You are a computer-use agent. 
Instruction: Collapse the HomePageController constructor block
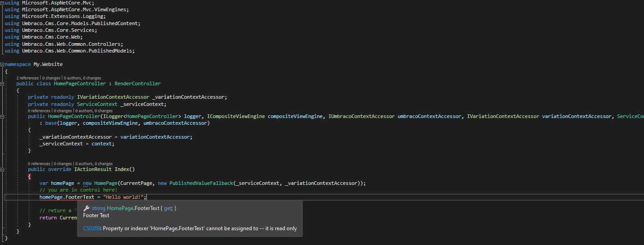point(2,117)
